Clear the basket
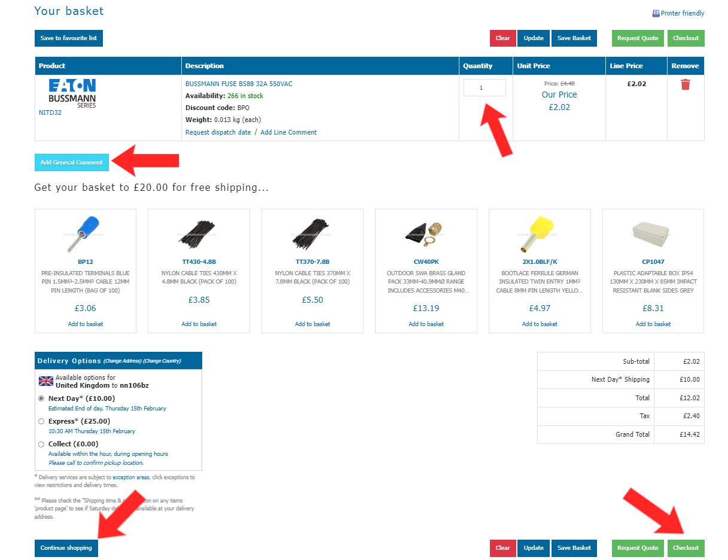Screen dimensions: 728x560 pos(502,38)
